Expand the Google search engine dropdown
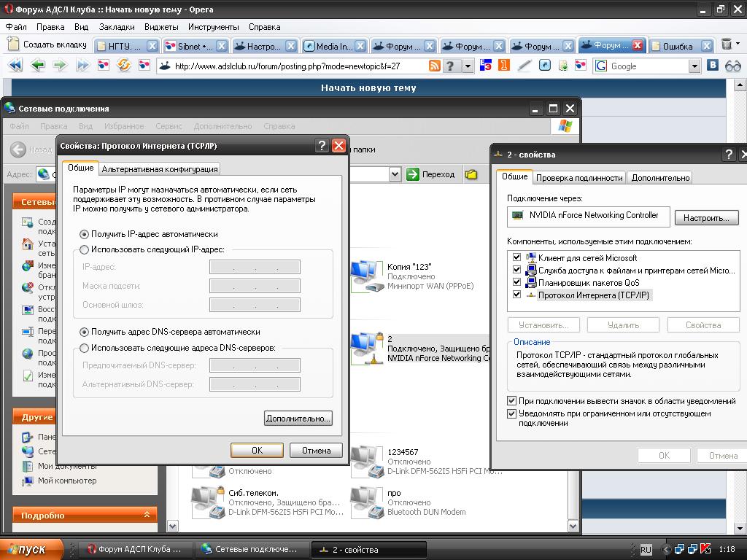Screen dimensions: 747x560 click(x=694, y=66)
